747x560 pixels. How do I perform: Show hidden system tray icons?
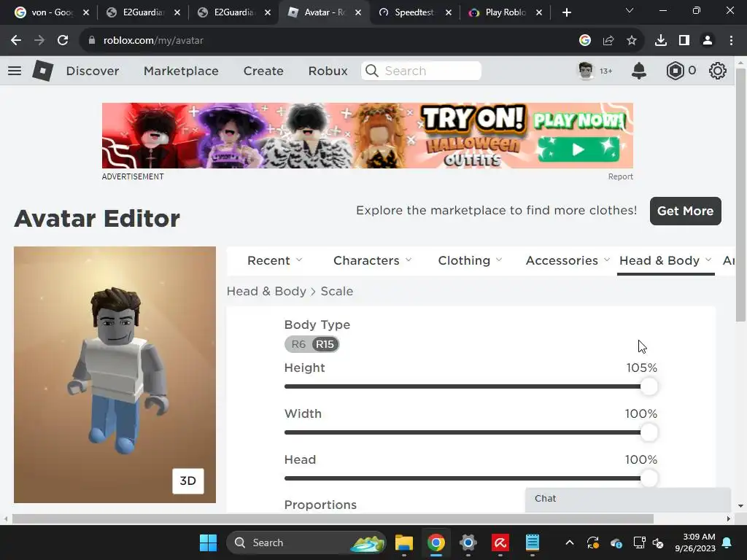569,542
